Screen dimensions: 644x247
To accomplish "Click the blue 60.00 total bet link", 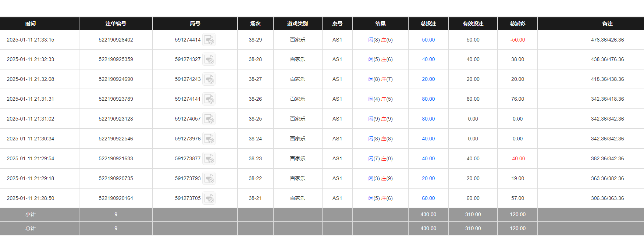I will pos(428,198).
